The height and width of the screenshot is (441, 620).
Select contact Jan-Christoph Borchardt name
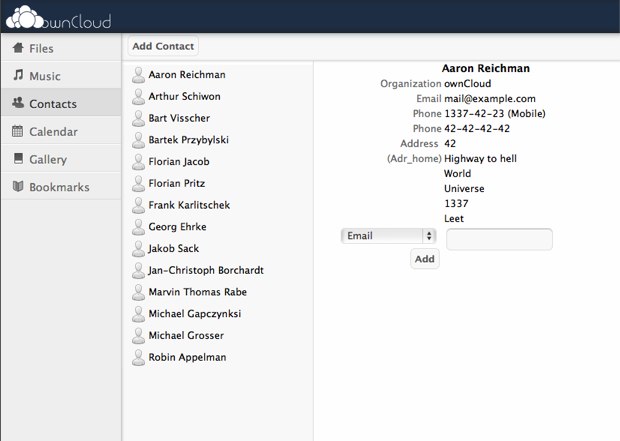click(206, 271)
